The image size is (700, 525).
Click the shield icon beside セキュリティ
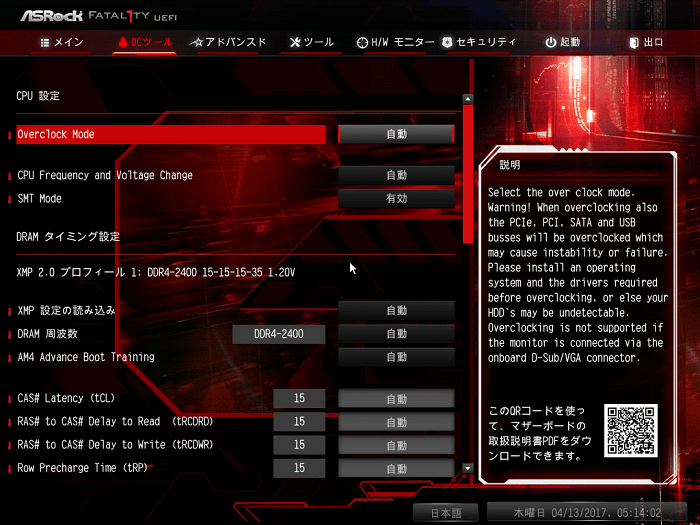pyautogui.click(x=447, y=42)
